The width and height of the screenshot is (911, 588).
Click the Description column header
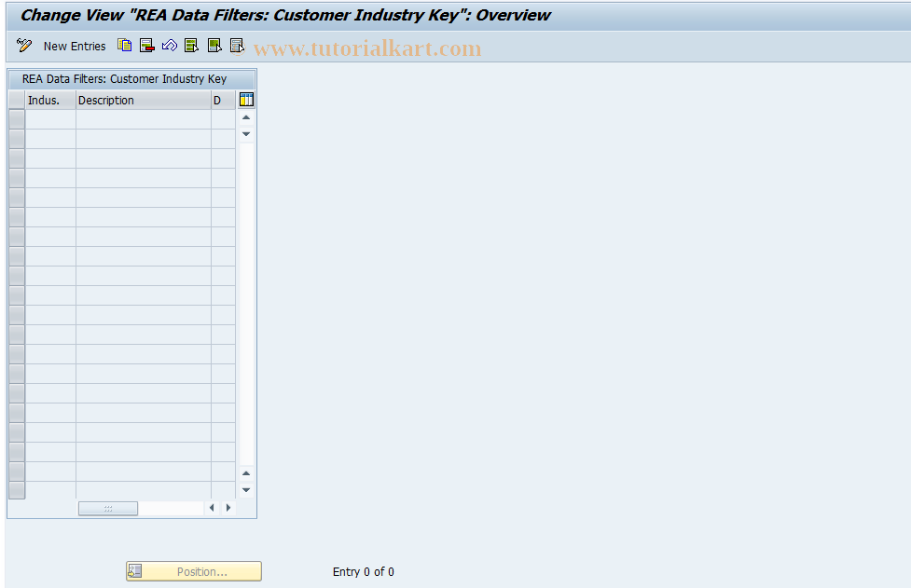144,100
